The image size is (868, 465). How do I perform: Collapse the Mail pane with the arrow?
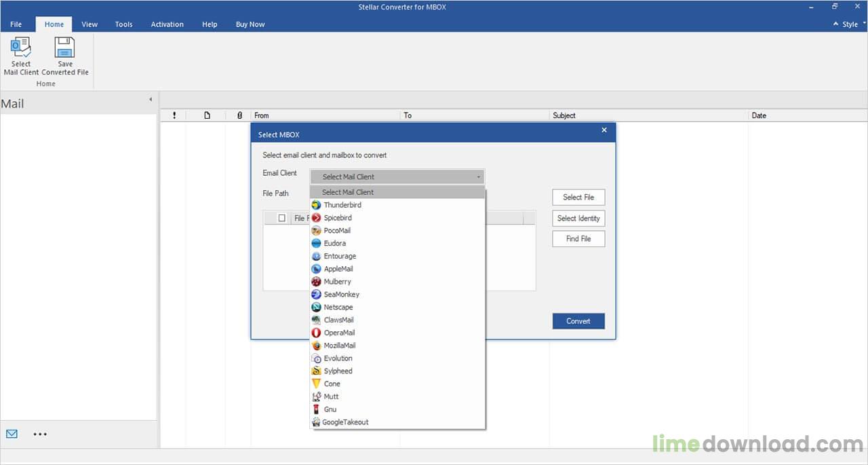(151, 99)
